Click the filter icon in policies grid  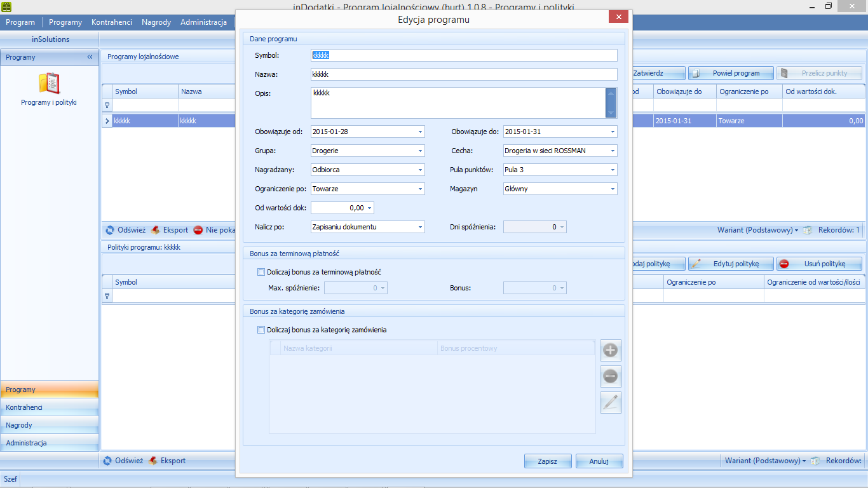click(107, 295)
